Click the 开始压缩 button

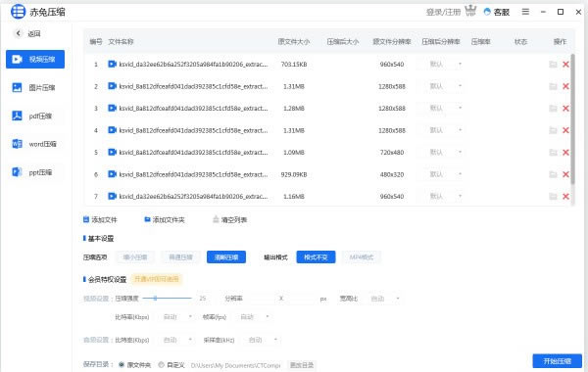(x=558, y=361)
